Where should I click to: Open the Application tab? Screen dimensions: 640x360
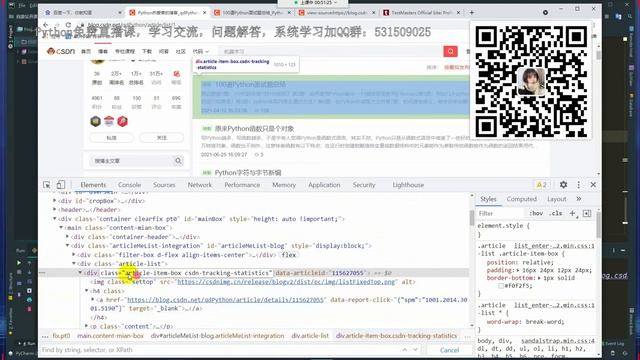coord(324,185)
